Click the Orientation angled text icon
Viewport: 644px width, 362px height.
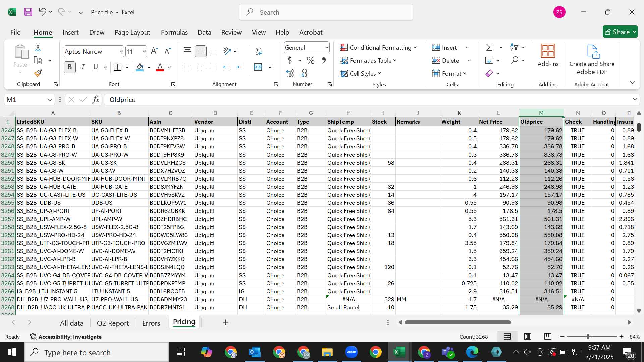(x=227, y=51)
